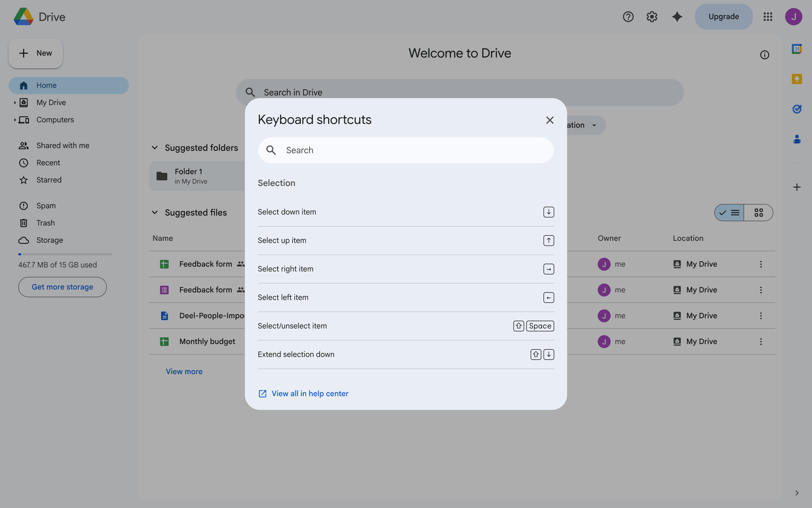
Task: Click the Upgrade button
Action: 724,17
